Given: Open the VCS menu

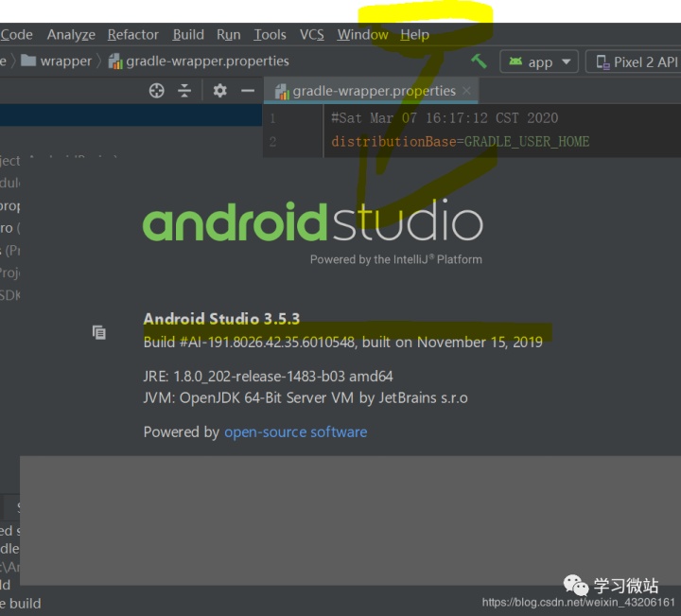Looking at the screenshot, I should tap(311, 35).
